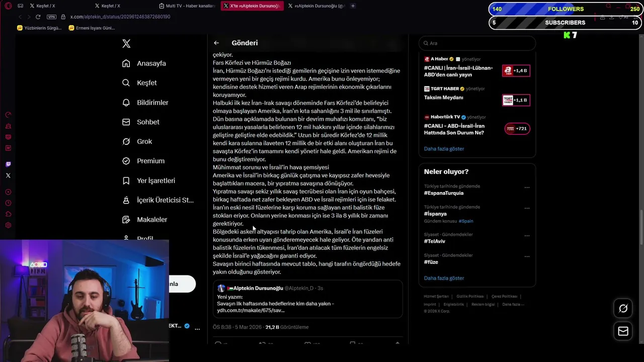Open more options for #TelAviv trend

click(x=527, y=236)
